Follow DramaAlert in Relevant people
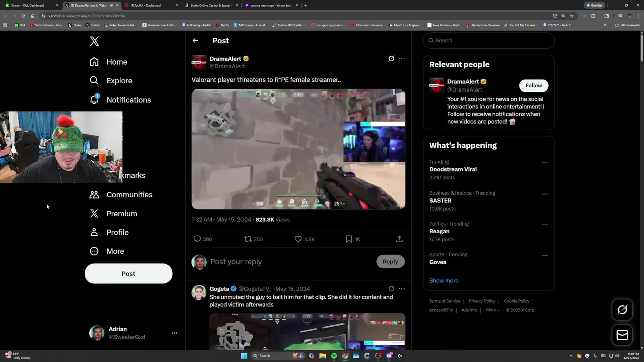Viewport: 644px width, 362px height. 534,85
